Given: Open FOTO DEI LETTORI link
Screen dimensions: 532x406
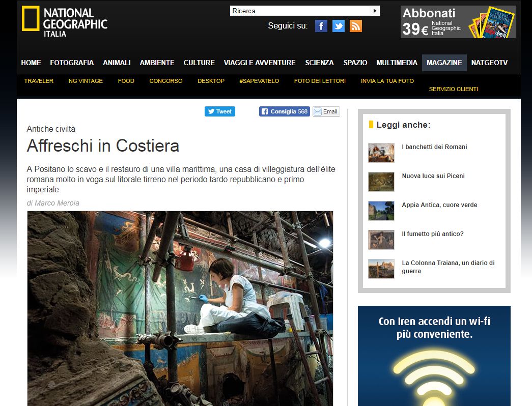Looking at the screenshot, I should pos(320,81).
